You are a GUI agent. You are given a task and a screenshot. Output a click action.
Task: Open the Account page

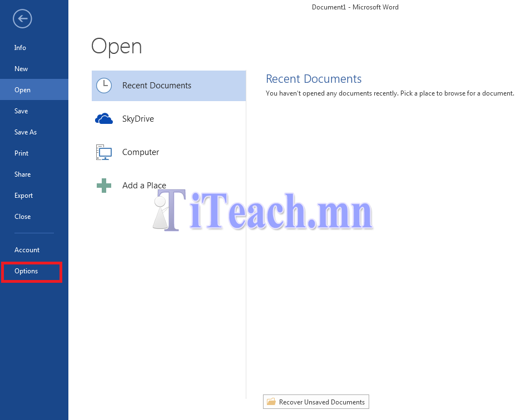27,250
